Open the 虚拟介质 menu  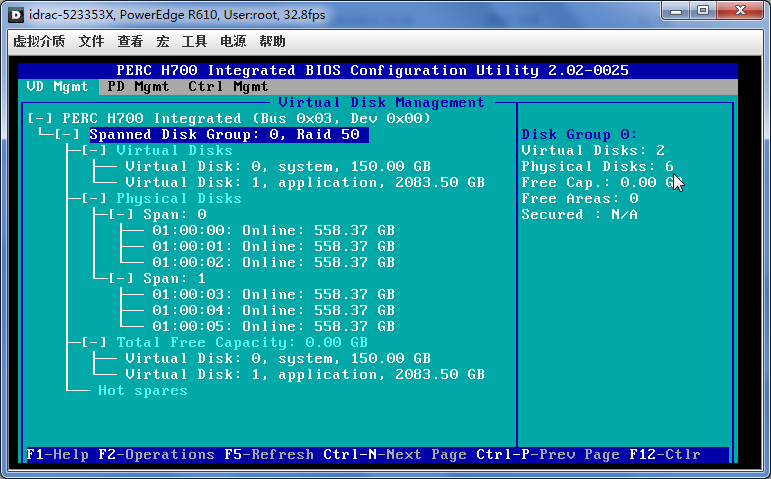[39, 41]
